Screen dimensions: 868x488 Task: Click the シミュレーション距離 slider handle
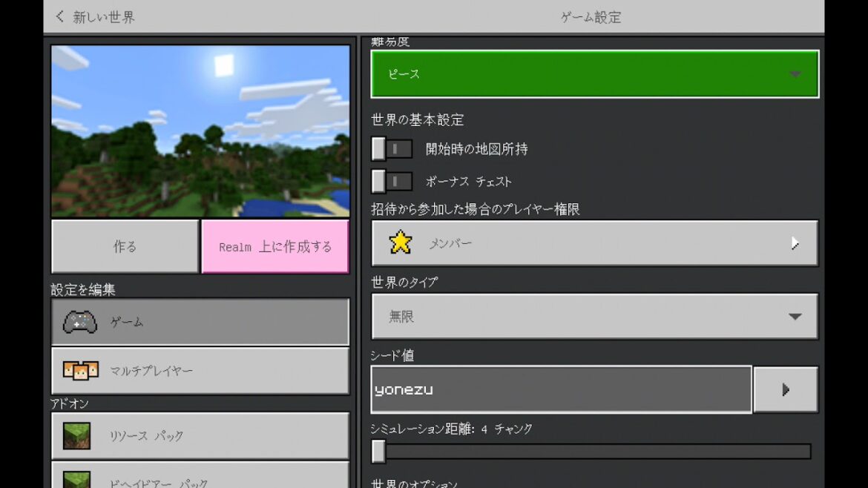379,451
